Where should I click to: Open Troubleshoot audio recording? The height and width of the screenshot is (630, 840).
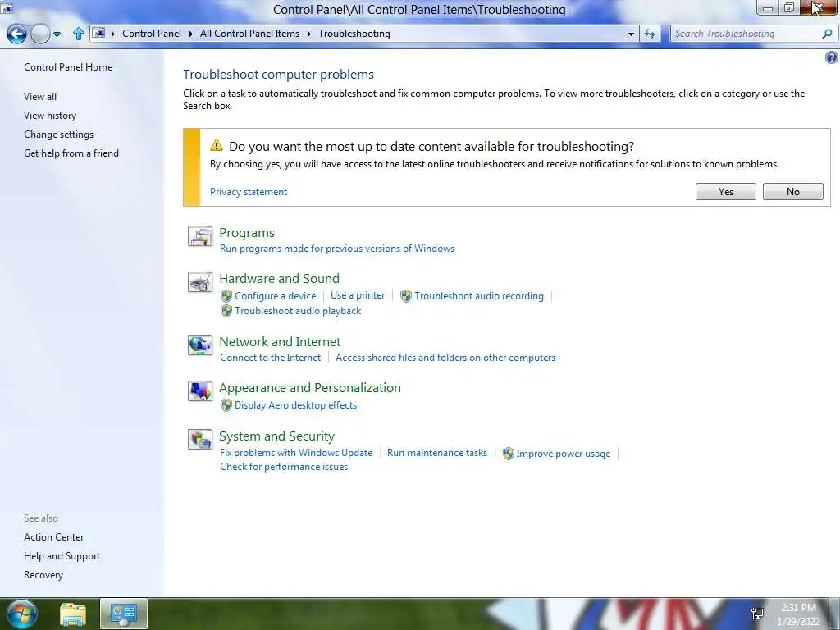click(x=479, y=296)
